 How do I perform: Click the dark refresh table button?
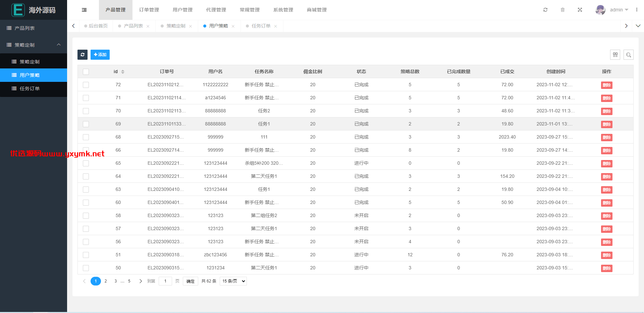pos(83,55)
